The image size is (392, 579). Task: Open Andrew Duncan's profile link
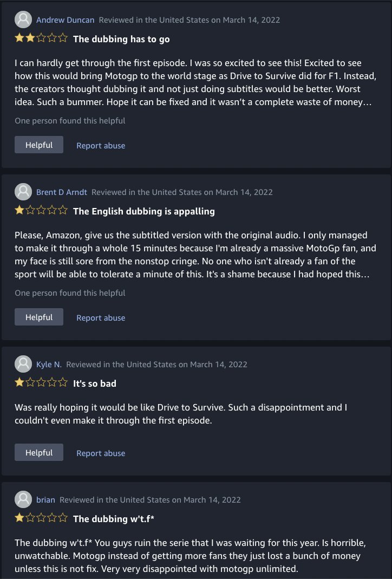(x=65, y=20)
